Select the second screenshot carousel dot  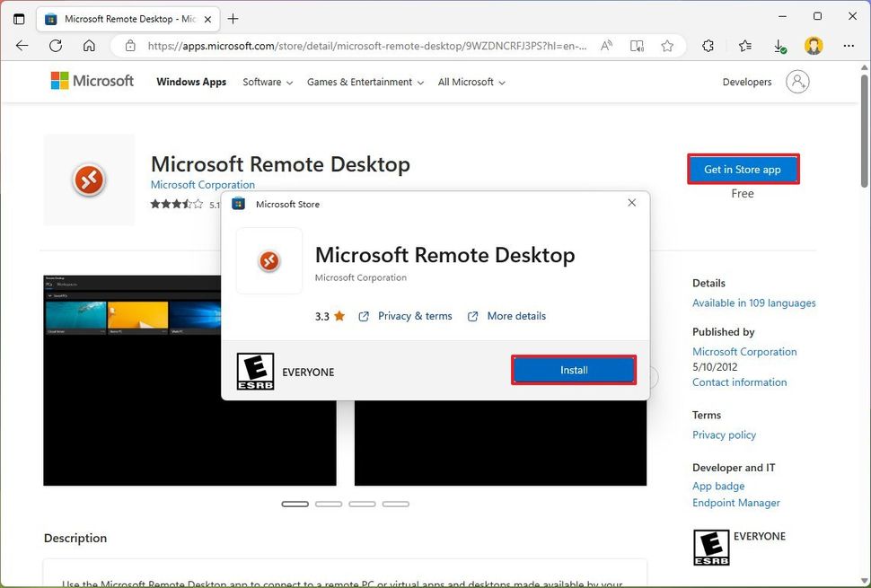tap(329, 504)
